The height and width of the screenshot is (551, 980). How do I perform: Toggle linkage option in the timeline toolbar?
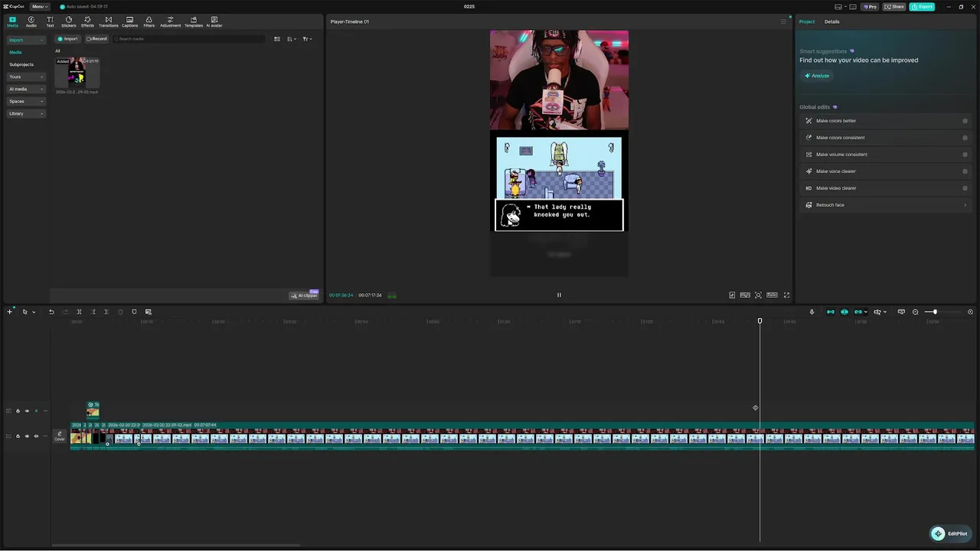(x=858, y=311)
